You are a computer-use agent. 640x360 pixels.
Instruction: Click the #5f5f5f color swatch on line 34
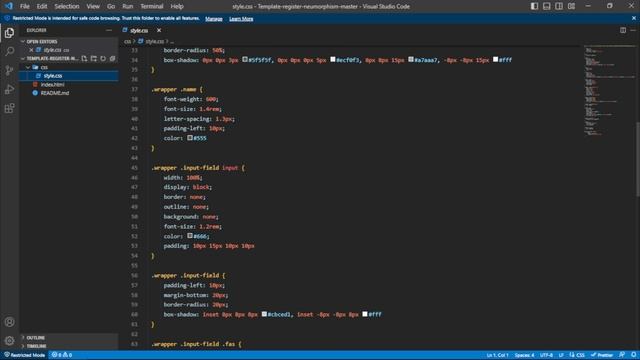[x=245, y=60]
